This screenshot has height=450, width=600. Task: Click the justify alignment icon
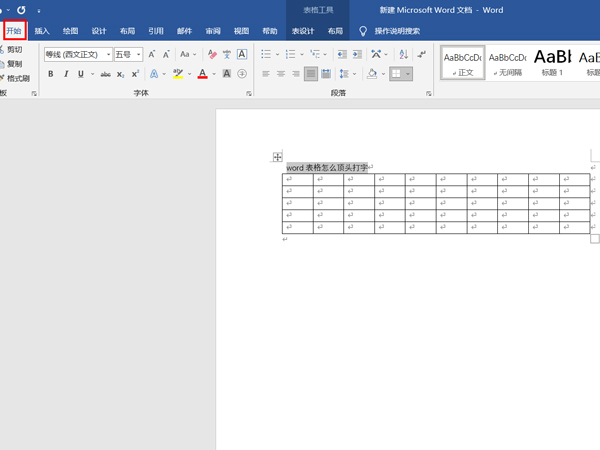point(311,74)
